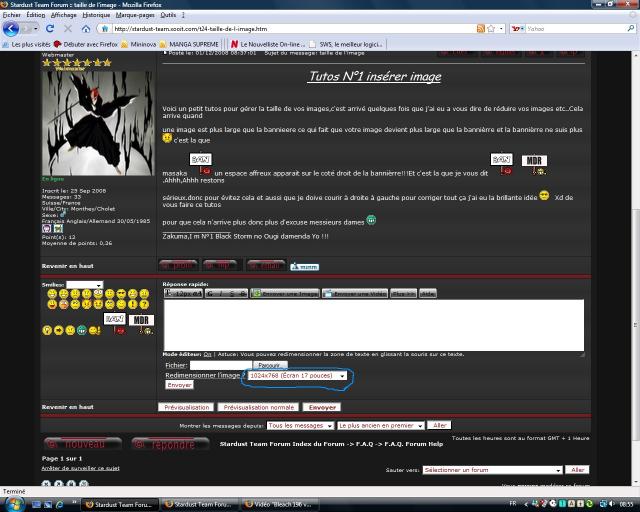640x512 pixels.
Task: Open the Mininova bookmark folder
Action: pos(139,44)
